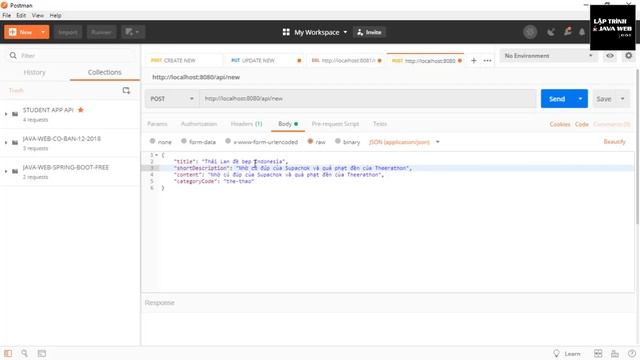Screen dimensions: 640x360
Task: Open the satellite interceptor icon
Action: 551,32
